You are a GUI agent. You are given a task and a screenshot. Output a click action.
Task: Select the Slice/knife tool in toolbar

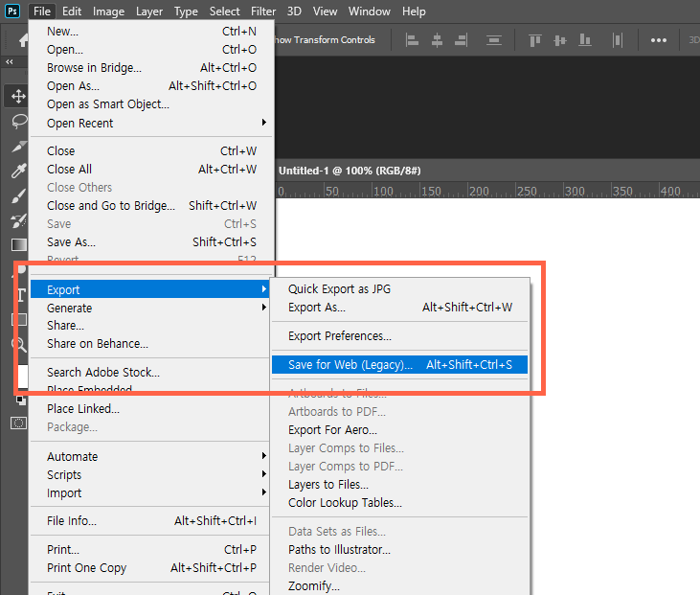19,146
